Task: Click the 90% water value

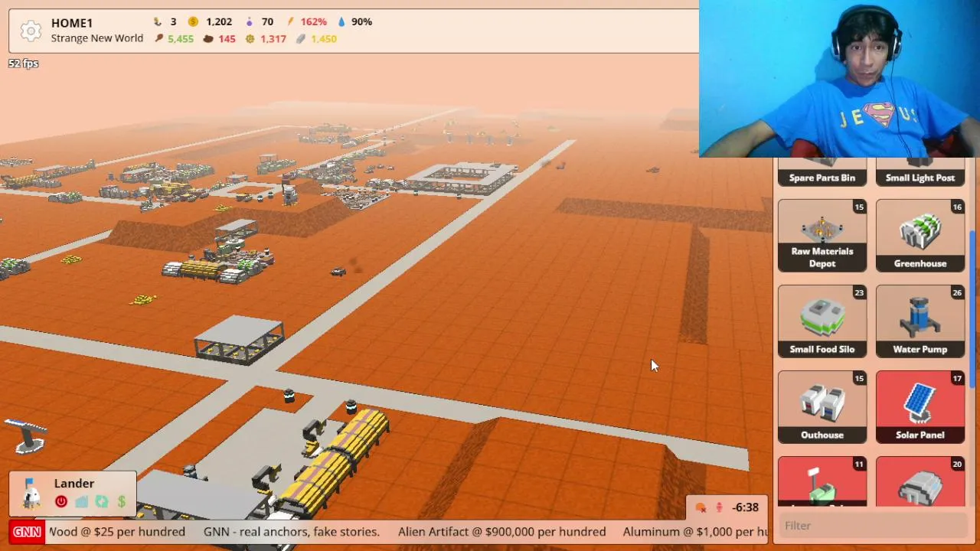Action: 361,21
